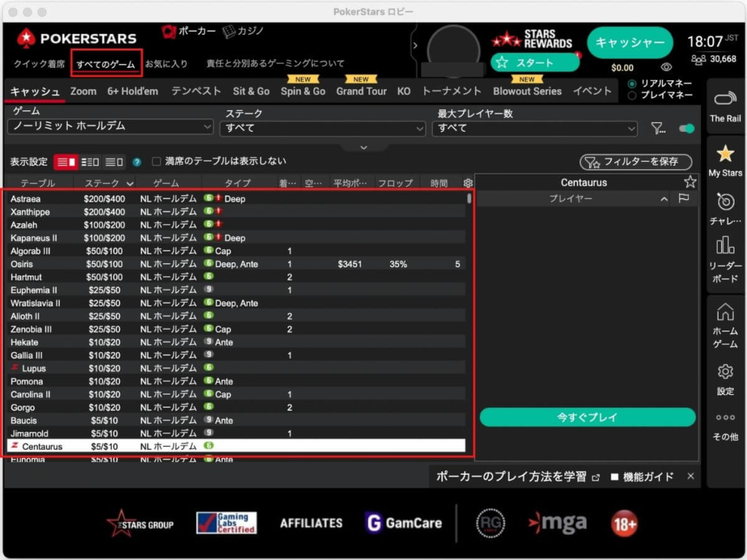The height and width of the screenshot is (560, 747).
Task: Open 責任と分別あるゲーミングについて link
Action: [275, 63]
